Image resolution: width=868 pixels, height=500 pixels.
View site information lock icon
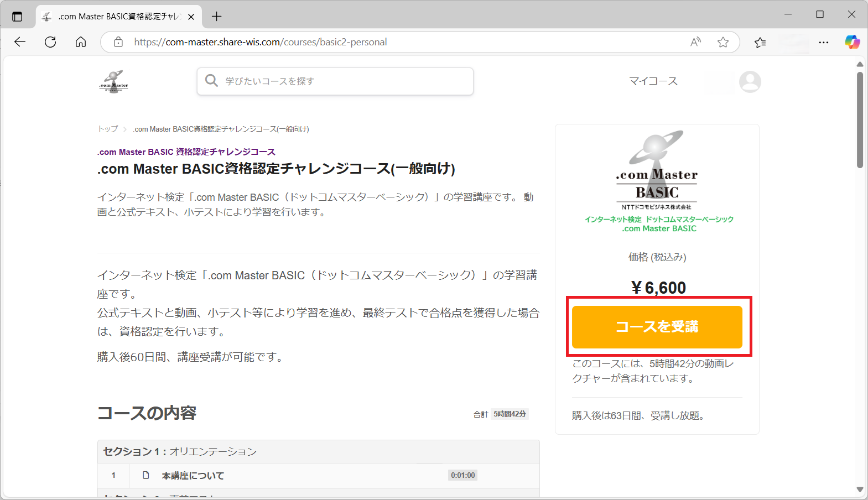118,42
